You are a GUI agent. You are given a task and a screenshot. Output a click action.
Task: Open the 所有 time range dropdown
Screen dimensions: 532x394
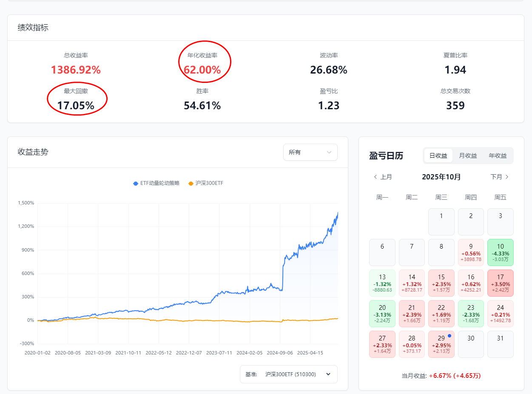point(310,152)
